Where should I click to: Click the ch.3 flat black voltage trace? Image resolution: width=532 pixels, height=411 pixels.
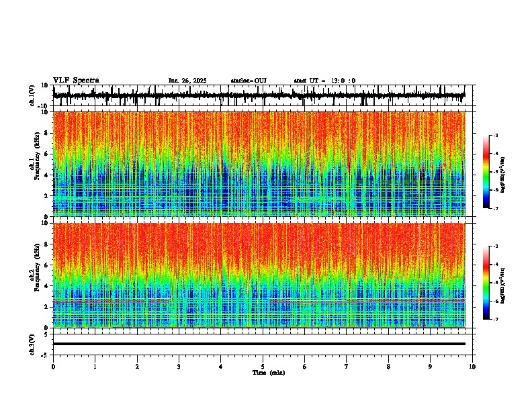(x=259, y=344)
